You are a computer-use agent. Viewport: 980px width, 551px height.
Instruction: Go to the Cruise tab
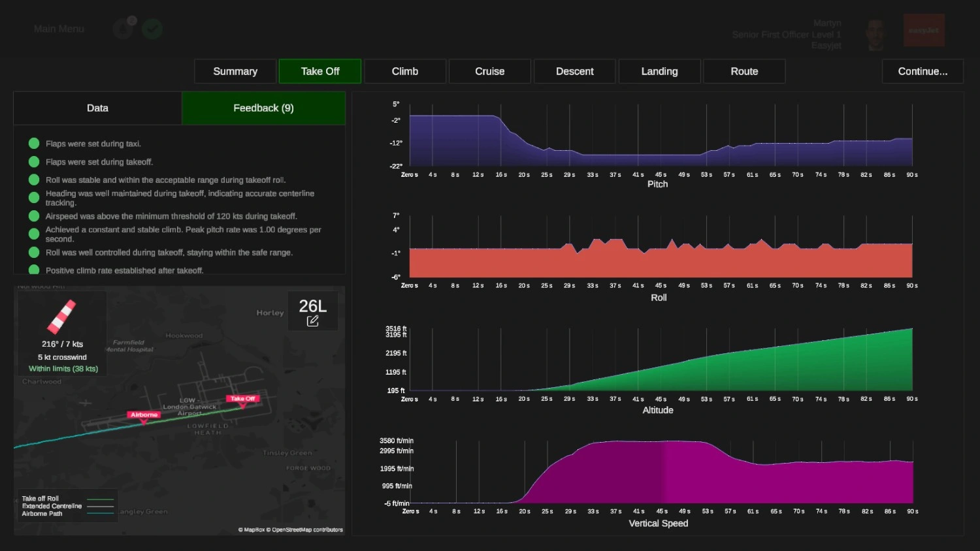click(x=490, y=71)
